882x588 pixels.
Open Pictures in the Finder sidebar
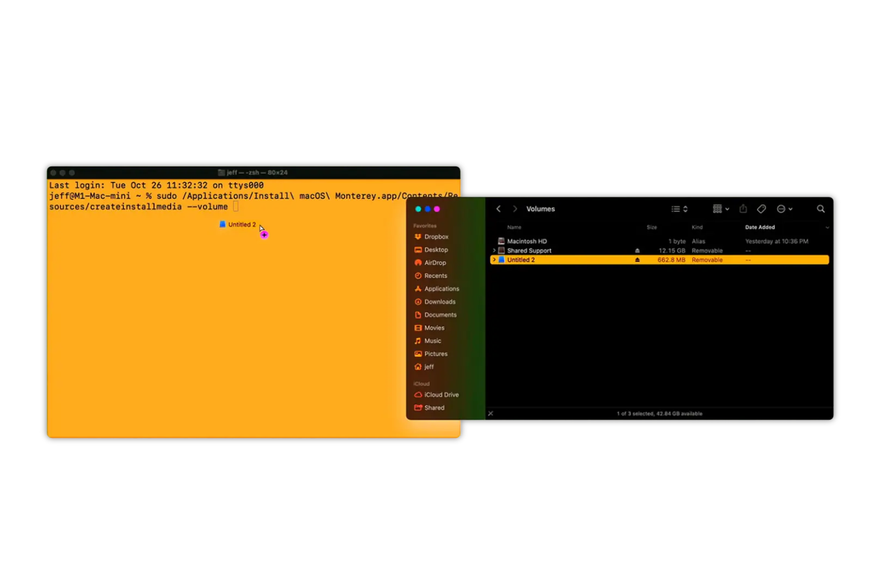pos(431,354)
